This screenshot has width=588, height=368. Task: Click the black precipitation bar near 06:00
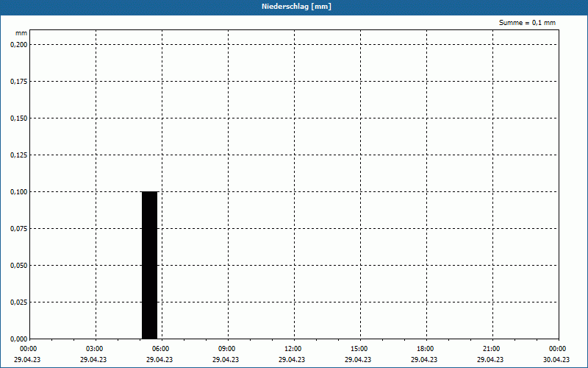pyautogui.click(x=150, y=265)
